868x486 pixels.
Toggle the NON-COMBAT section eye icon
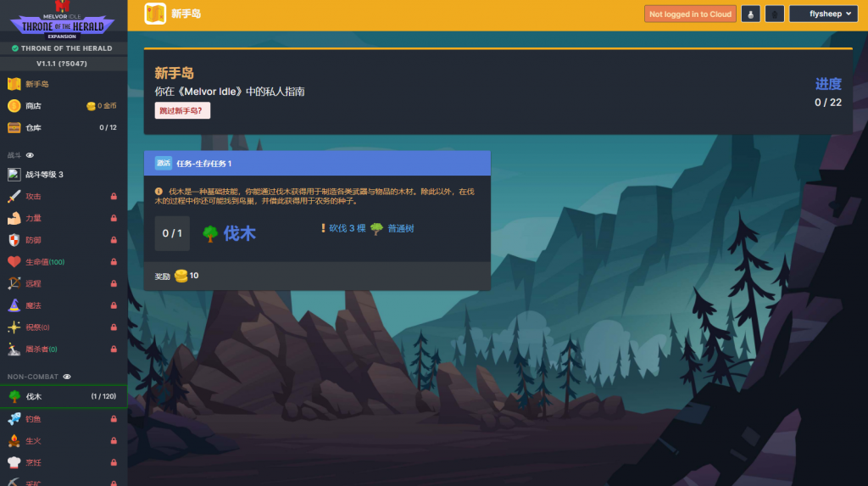click(x=67, y=376)
